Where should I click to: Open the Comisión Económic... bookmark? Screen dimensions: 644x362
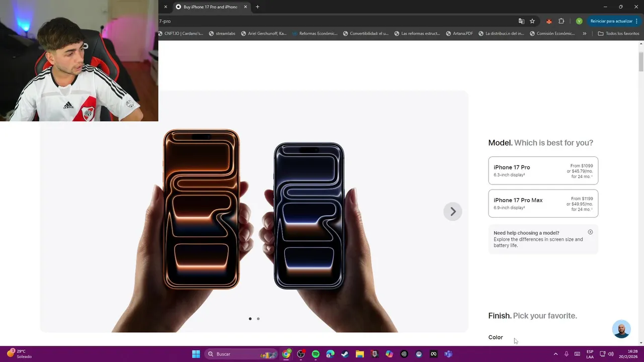(552, 34)
